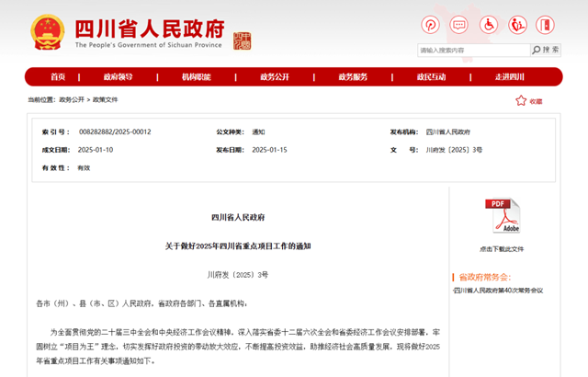Viewport: 588px width, 377px height.
Task: Go to 首页 in navigation bar
Action: click(58, 77)
